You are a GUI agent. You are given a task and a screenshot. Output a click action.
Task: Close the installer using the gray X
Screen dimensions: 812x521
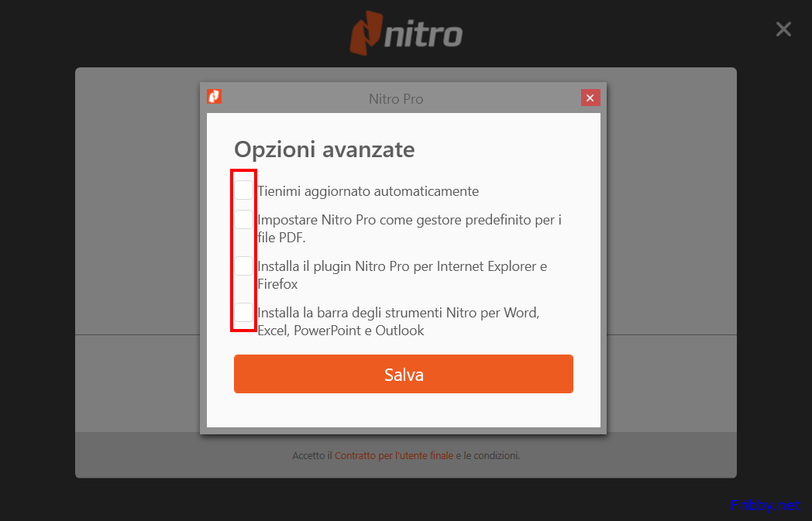click(783, 29)
